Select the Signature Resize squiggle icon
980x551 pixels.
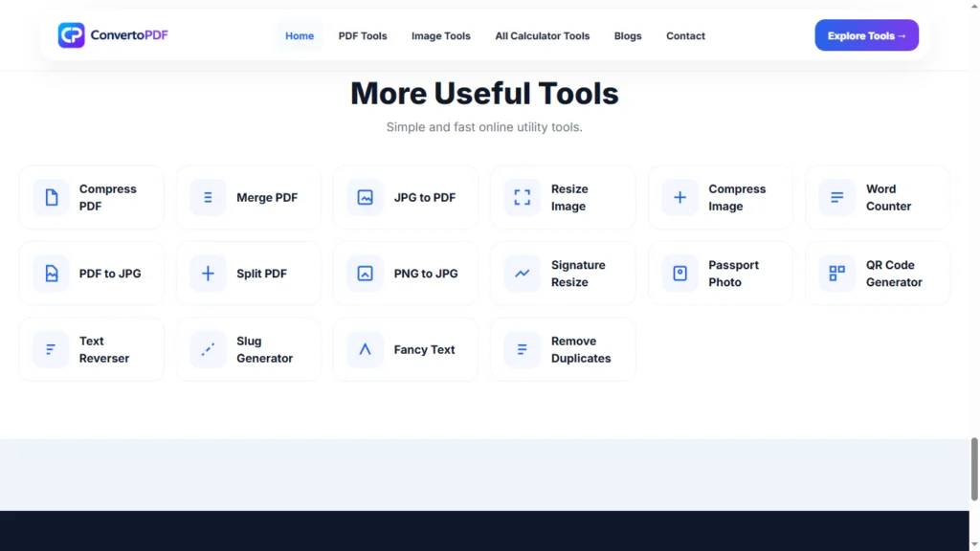click(x=523, y=274)
